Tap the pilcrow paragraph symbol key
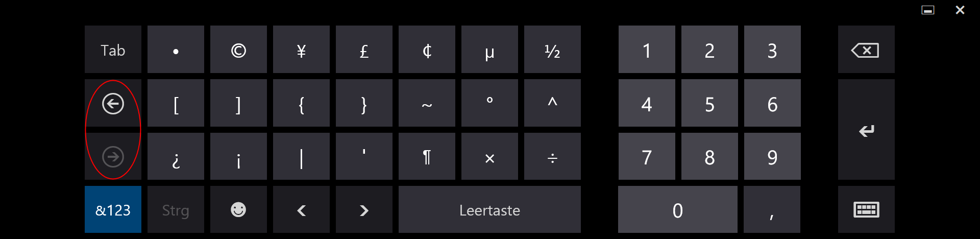The height and width of the screenshot is (239, 980). point(427,156)
